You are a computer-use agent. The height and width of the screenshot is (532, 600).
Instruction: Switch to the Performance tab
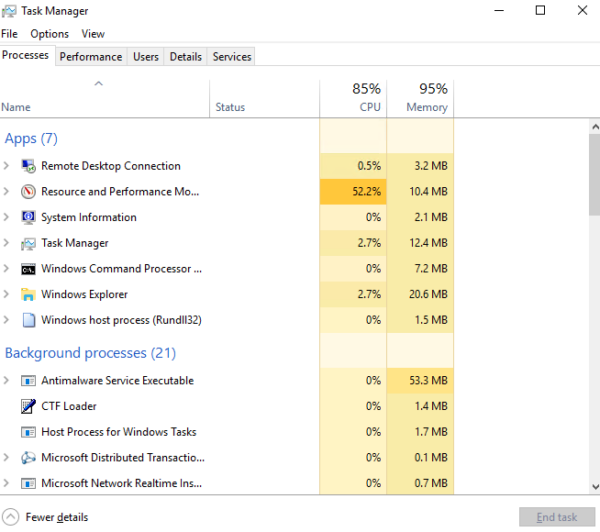click(91, 57)
